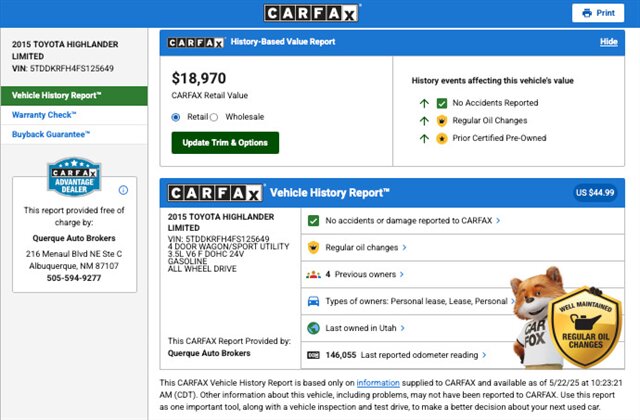The width and height of the screenshot is (640, 420).
Task: Click up arrow next to Prior Certified Pre-Owned
Action: (x=424, y=138)
